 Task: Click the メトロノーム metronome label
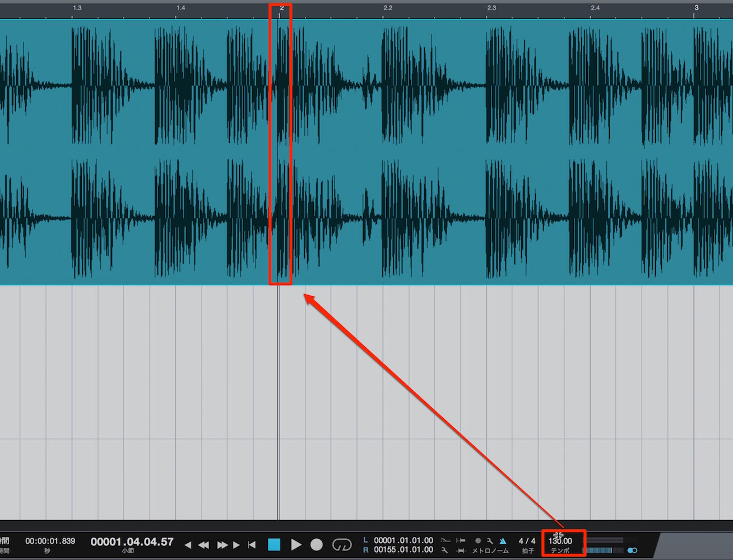tap(490, 551)
